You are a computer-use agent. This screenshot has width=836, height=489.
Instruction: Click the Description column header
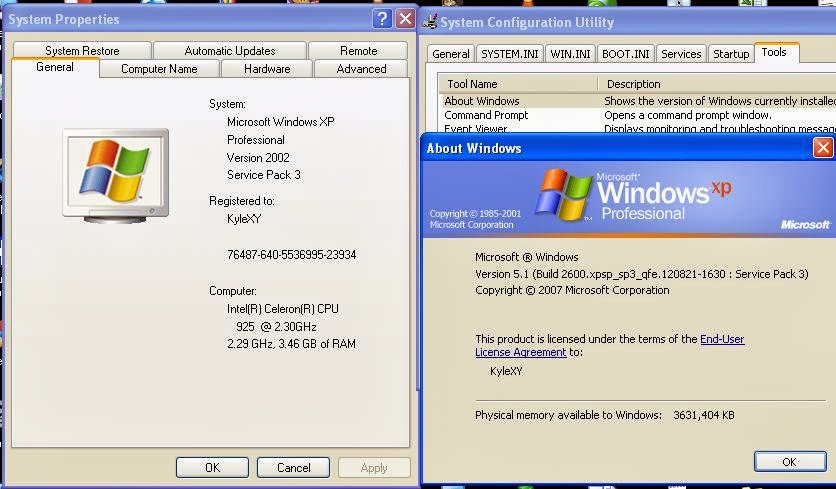[717, 84]
